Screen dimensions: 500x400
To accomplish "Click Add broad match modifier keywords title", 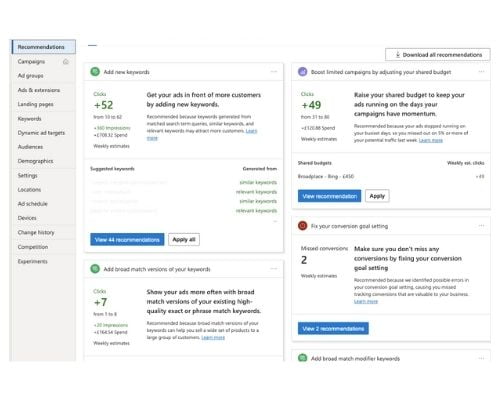I will click(355, 359).
